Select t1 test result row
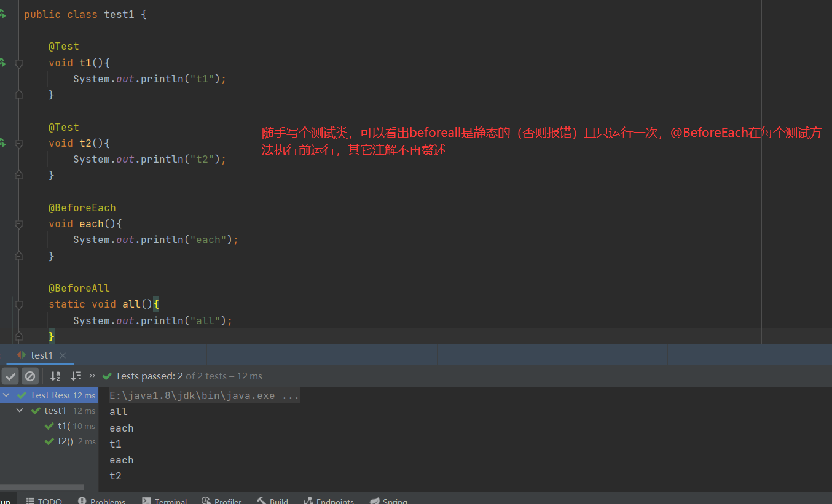This screenshot has height=504, width=832. pos(49,426)
